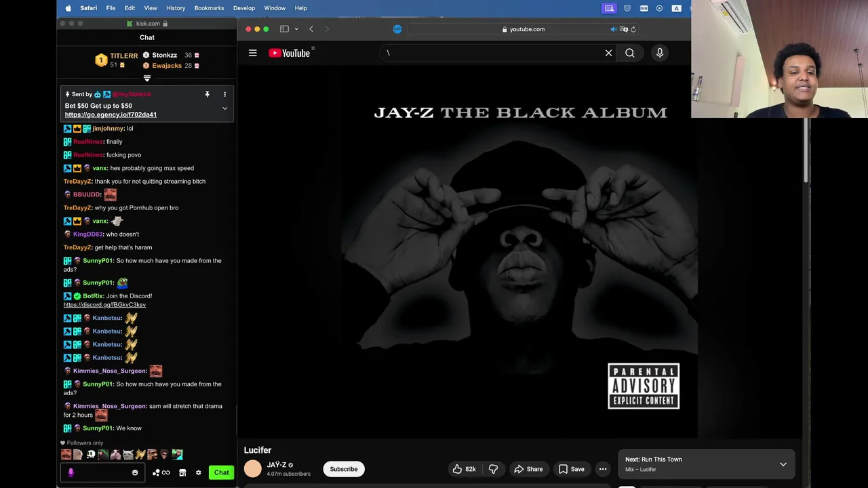
Task: Open the View menu
Action: [x=151, y=8]
